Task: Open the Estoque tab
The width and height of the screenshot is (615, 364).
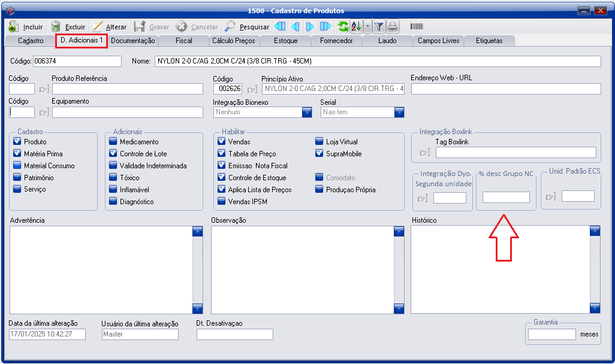Action: [x=286, y=41]
